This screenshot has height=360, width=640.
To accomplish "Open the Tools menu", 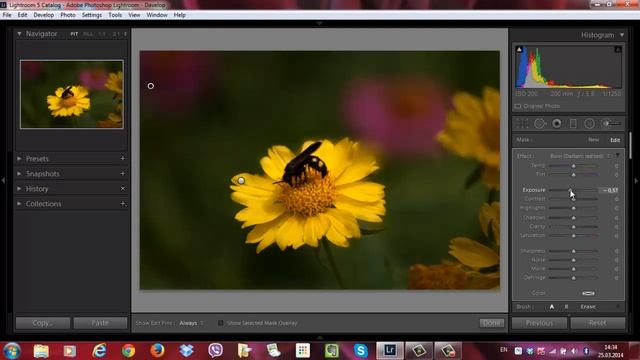I will (x=115, y=15).
